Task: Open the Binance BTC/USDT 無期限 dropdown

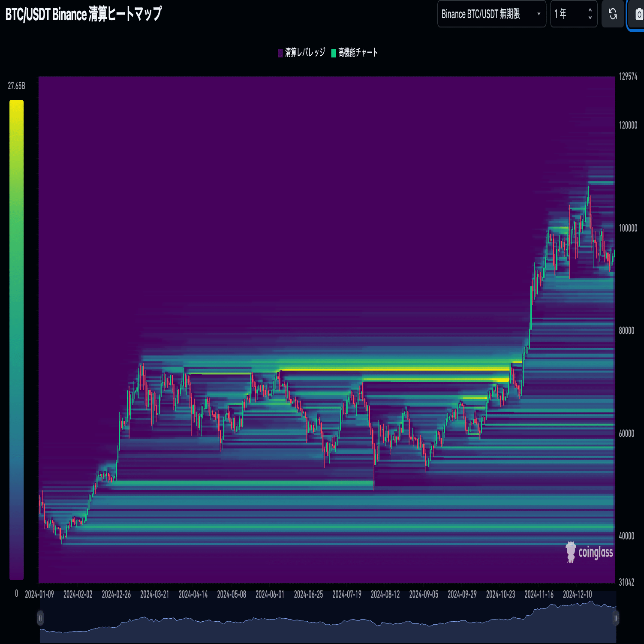Action: 491,14
